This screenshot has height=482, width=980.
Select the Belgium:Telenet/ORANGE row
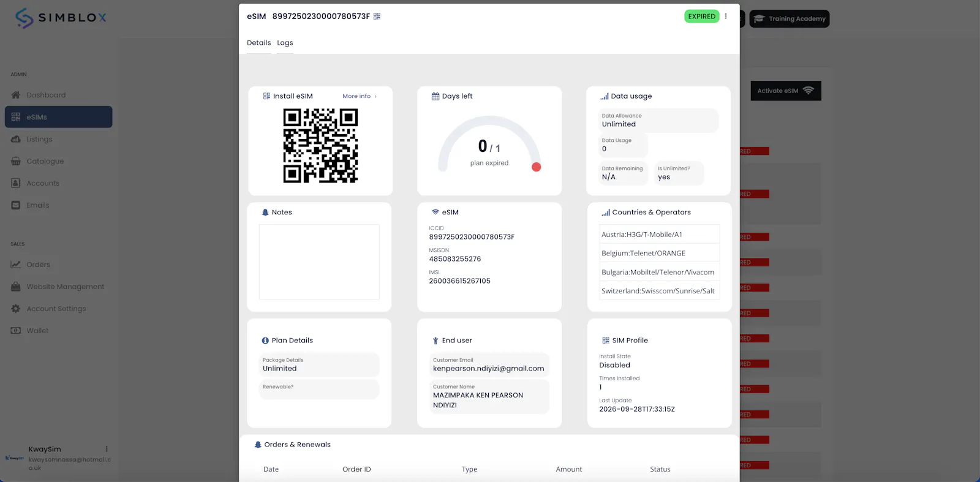click(659, 253)
